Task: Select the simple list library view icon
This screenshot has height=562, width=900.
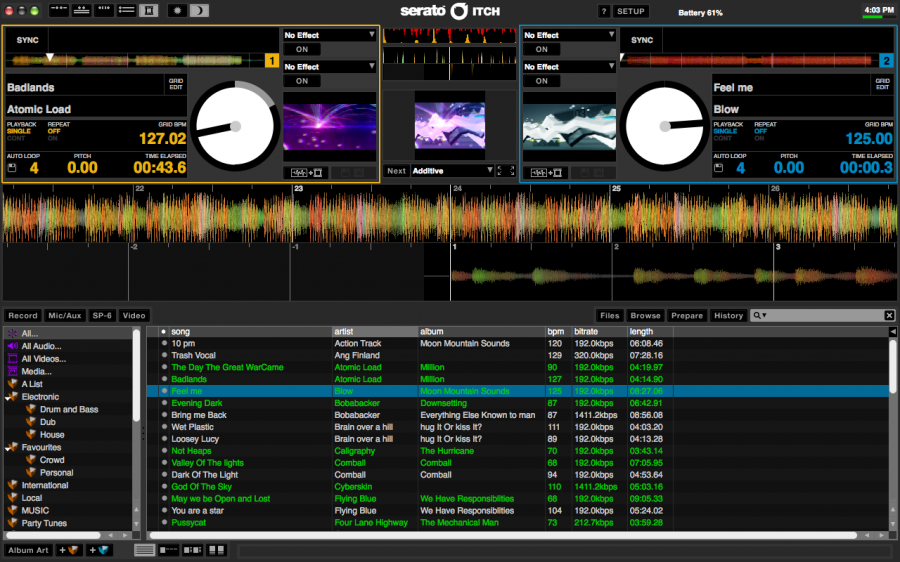Action: pos(145,550)
